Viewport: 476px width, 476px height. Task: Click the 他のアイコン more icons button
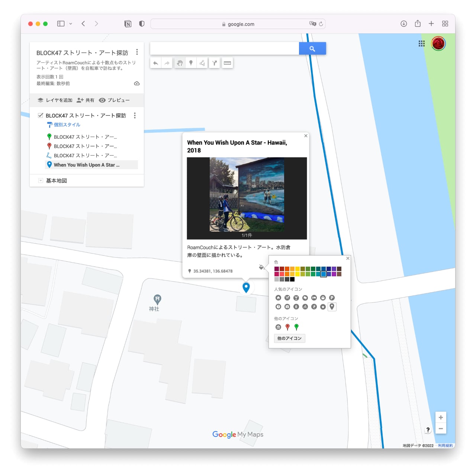(x=289, y=338)
